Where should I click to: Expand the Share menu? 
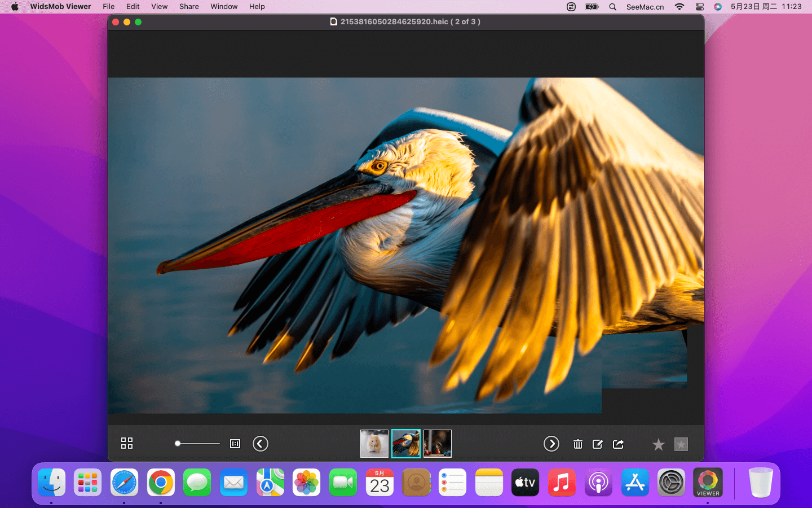point(189,7)
